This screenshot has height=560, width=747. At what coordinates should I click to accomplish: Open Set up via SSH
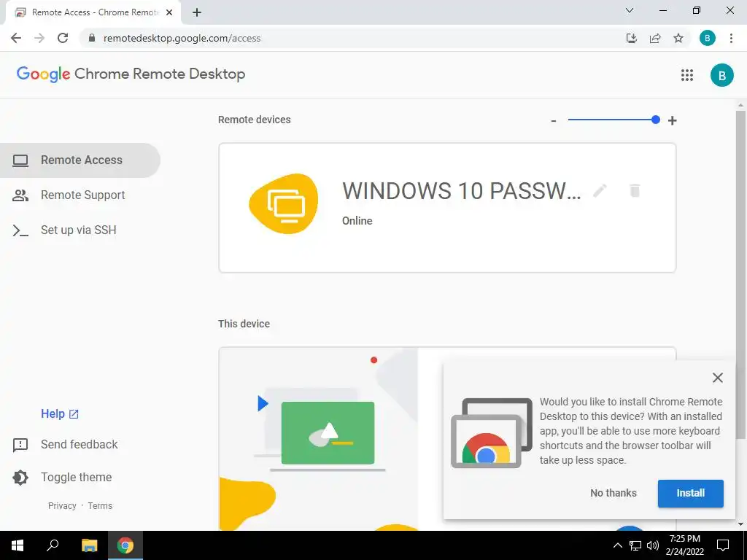coord(80,230)
